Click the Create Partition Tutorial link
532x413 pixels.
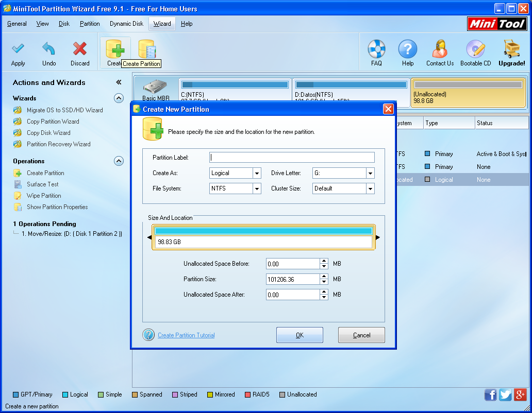coord(186,335)
